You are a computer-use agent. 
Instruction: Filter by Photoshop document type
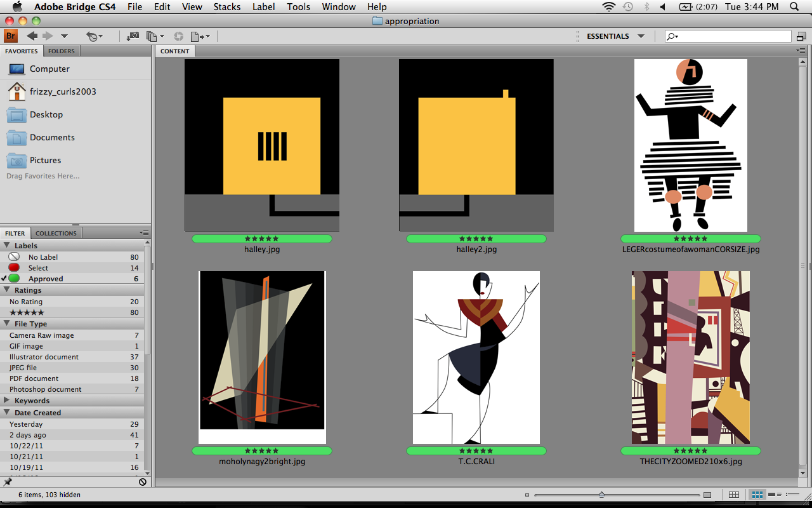[x=72, y=389]
